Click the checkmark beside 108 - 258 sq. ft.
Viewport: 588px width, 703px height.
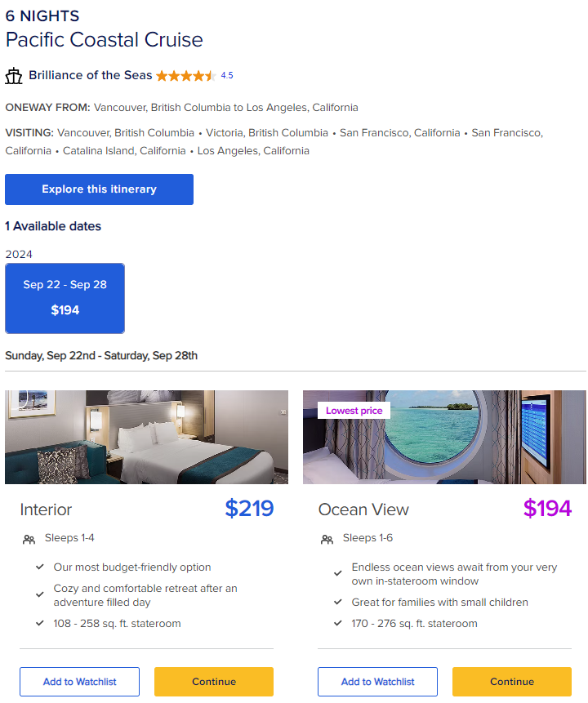point(40,624)
